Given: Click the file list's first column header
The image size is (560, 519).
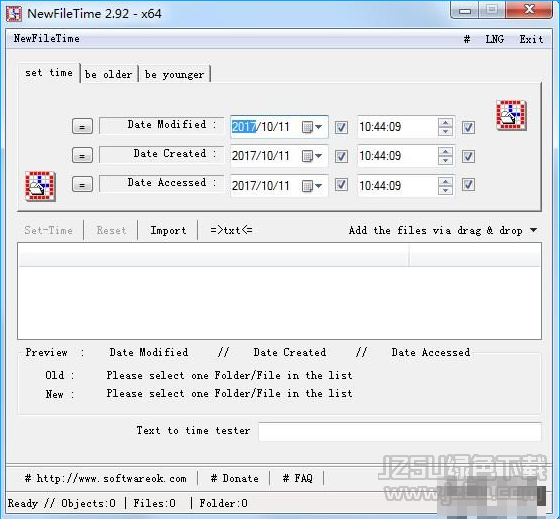Looking at the screenshot, I should click(214, 255).
